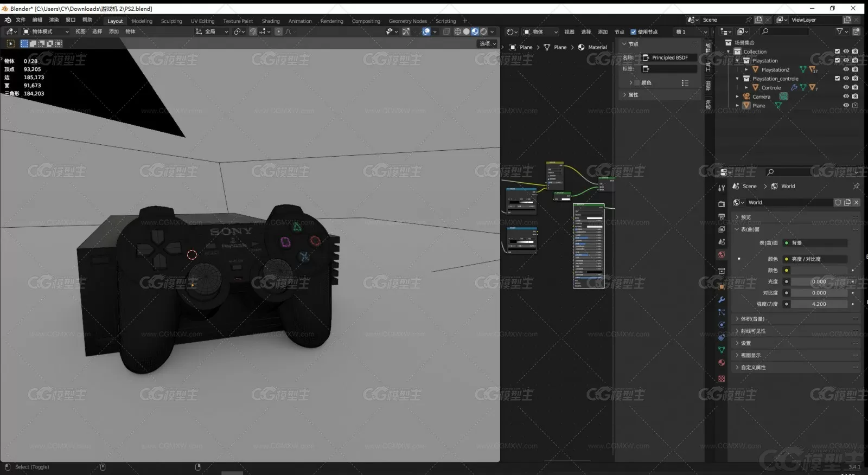The height and width of the screenshot is (475, 868).
Task: Open the Texture properties checker icon
Action: pyautogui.click(x=722, y=378)
